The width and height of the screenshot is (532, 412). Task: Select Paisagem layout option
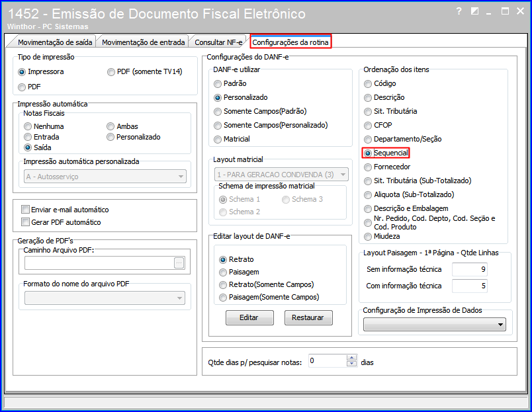click(239, 272)
